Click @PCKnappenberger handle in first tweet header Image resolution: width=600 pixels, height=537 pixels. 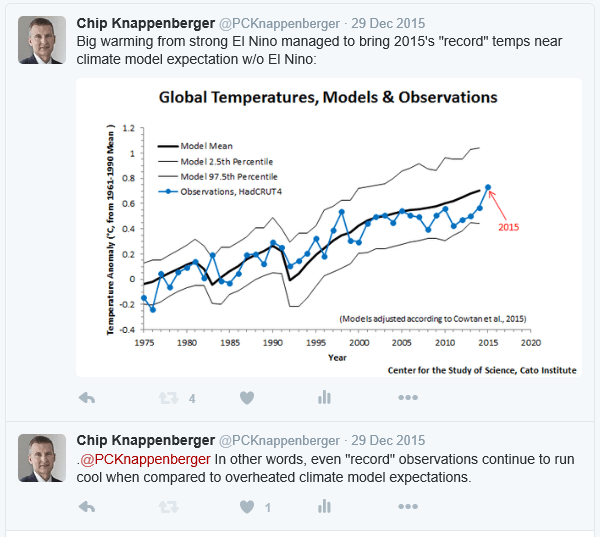coord(283,22)
